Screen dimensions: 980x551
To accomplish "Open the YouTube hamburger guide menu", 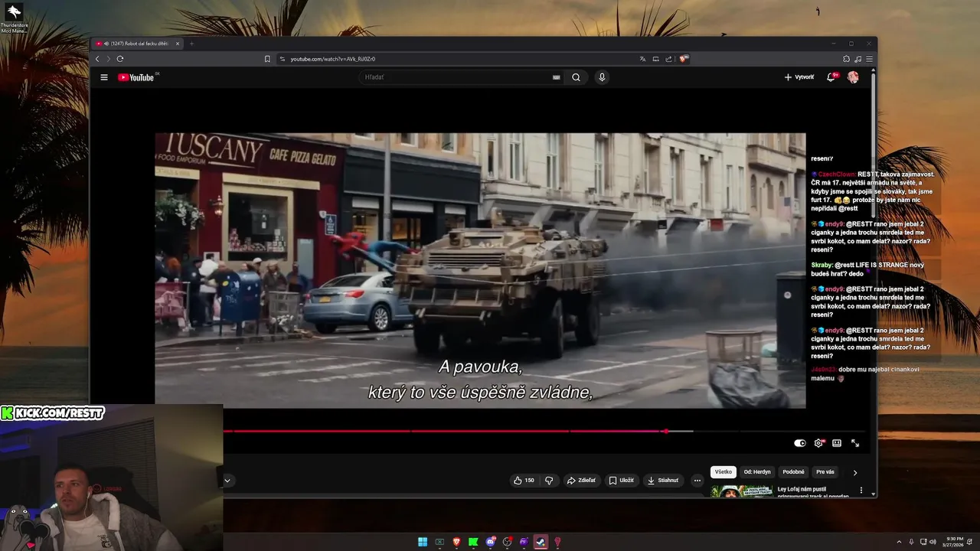I will tap(104, 77).
